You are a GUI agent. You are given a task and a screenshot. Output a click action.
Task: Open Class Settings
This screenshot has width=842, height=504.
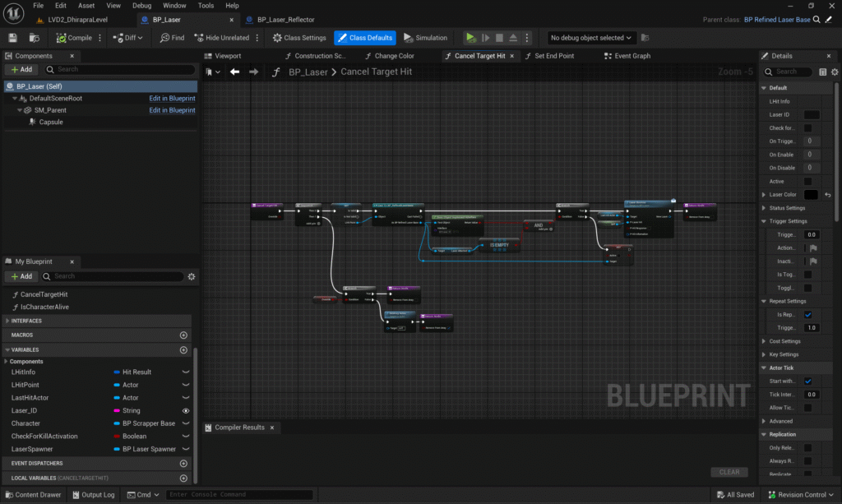[x=299, y=38]
